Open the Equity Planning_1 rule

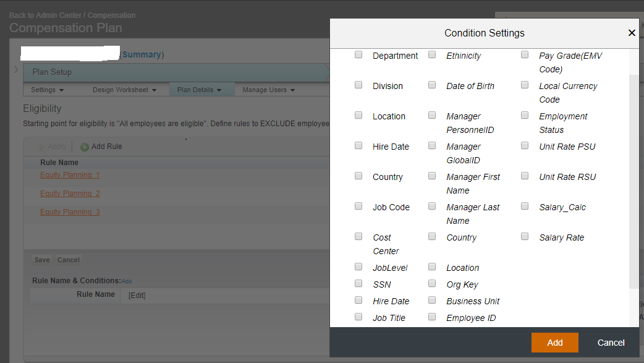(70, 175)
